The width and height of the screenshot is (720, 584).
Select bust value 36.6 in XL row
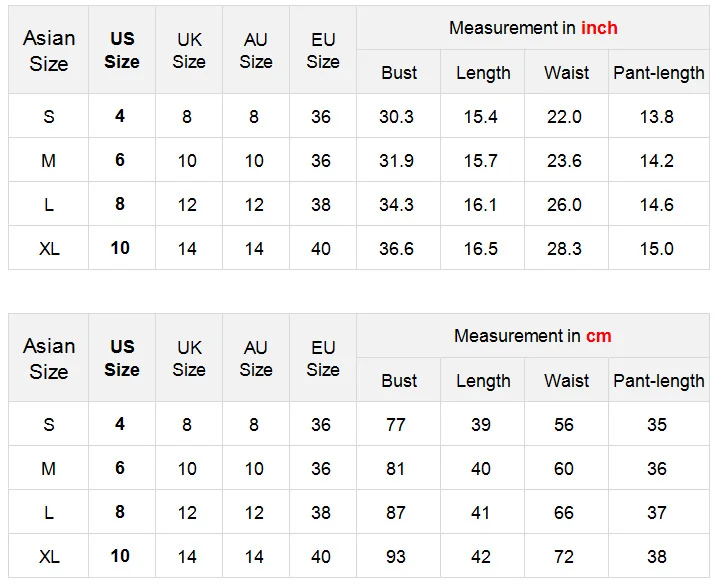[x=396, y=249]
